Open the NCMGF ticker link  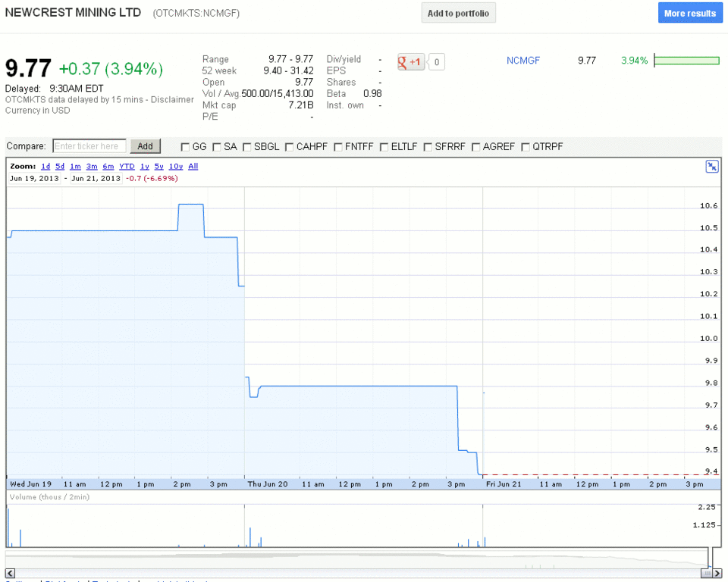pyautogui.click(x=523, y=61)
